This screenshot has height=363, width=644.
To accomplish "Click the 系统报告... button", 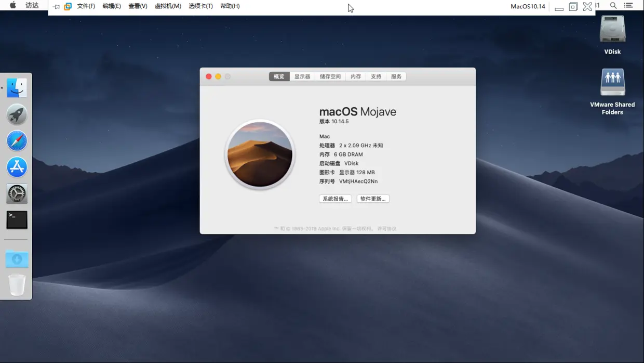I will click(336, 199).
